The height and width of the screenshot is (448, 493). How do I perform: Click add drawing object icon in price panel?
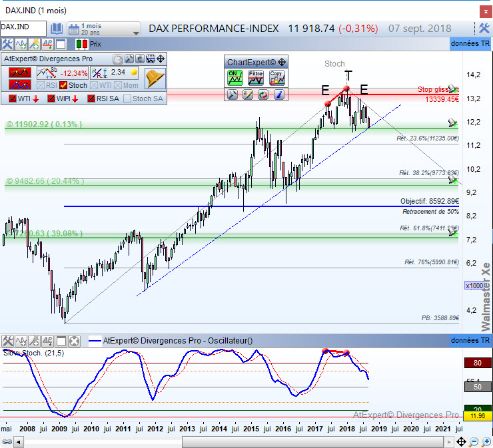coord(34,44)
